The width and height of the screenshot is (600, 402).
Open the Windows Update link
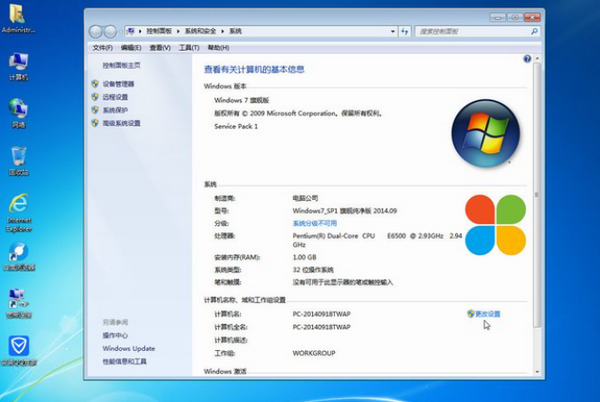pos(129,348)
